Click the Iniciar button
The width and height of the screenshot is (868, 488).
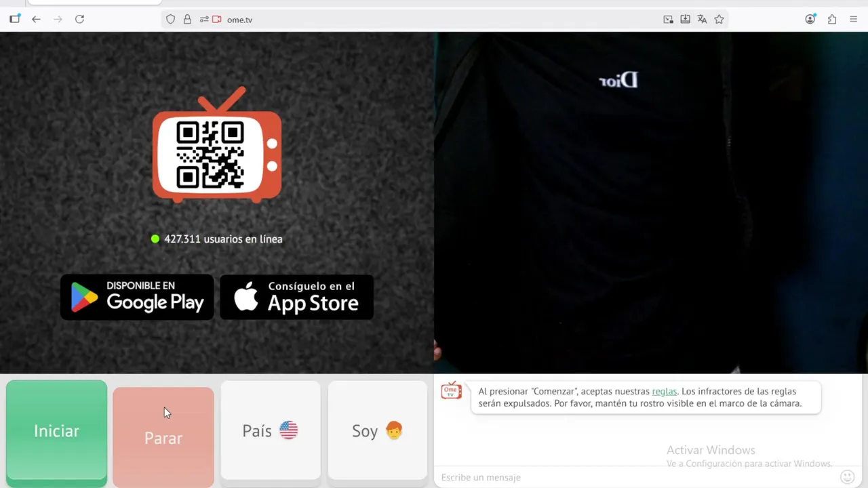[56, 432]
